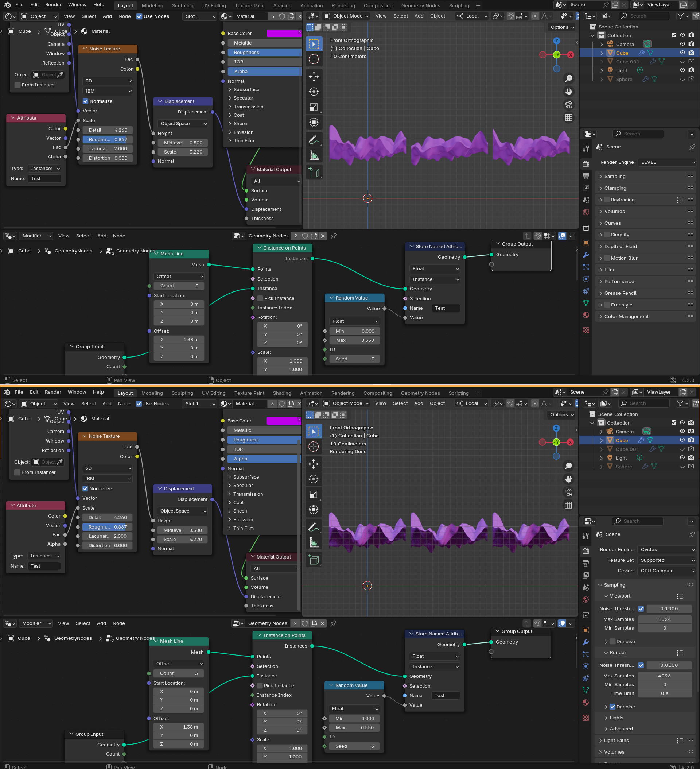Select the Rotate tool in upper Blender window
700x769 pixels.
[314, 92]
